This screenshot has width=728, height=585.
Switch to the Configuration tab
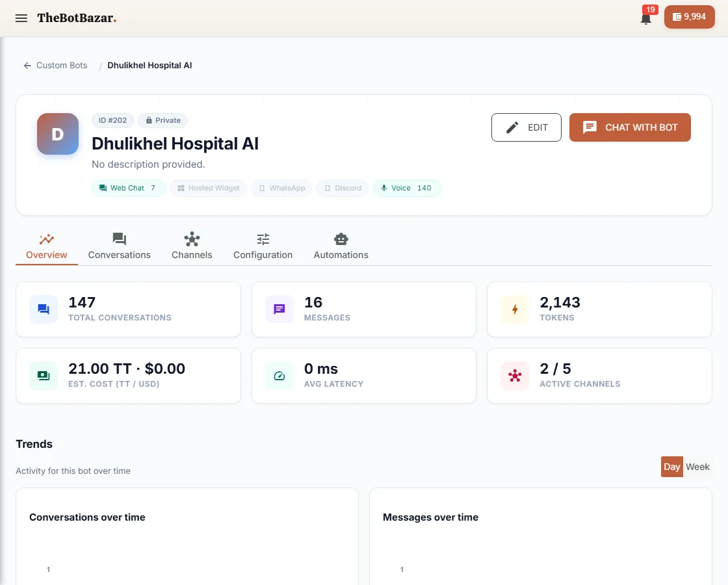coord(263,247)
